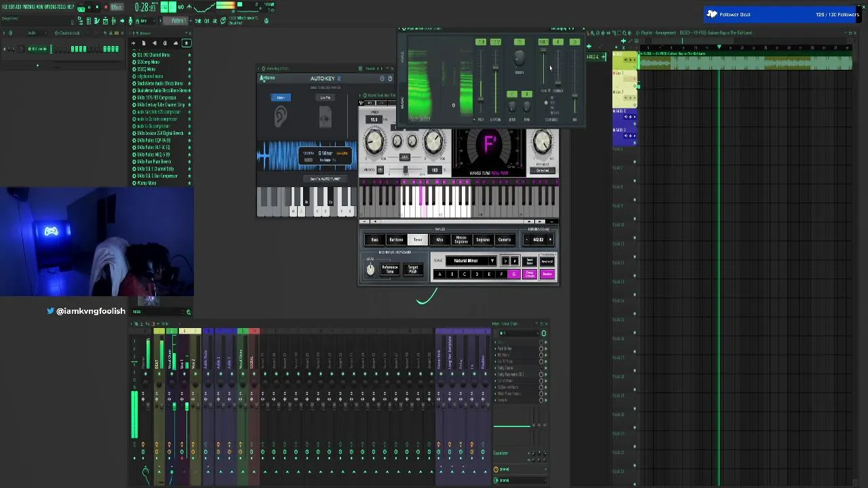
Task: Click the Link button between Waves knobs
Action: (x=405, y=157)
